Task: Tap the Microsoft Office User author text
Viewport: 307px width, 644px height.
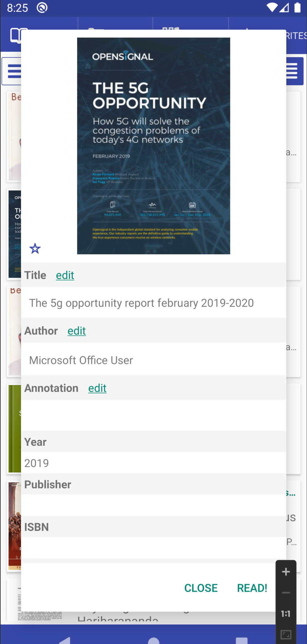Action: pos(81,360)
